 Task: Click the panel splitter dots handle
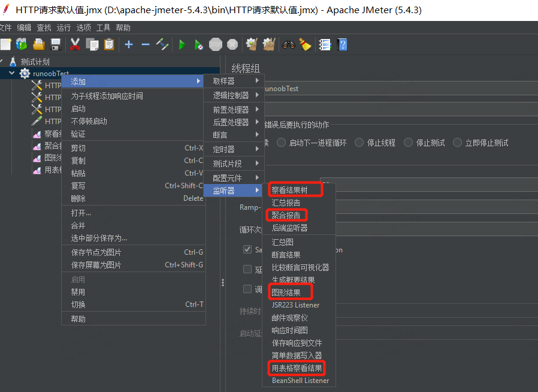[x=223, y=282]
